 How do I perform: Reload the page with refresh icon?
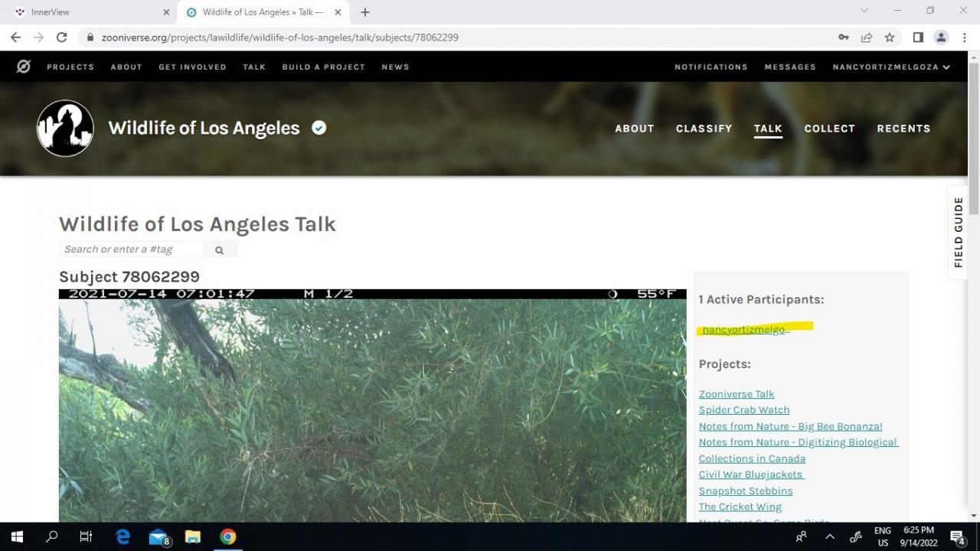pyautogui.click(x=61, y=37)
